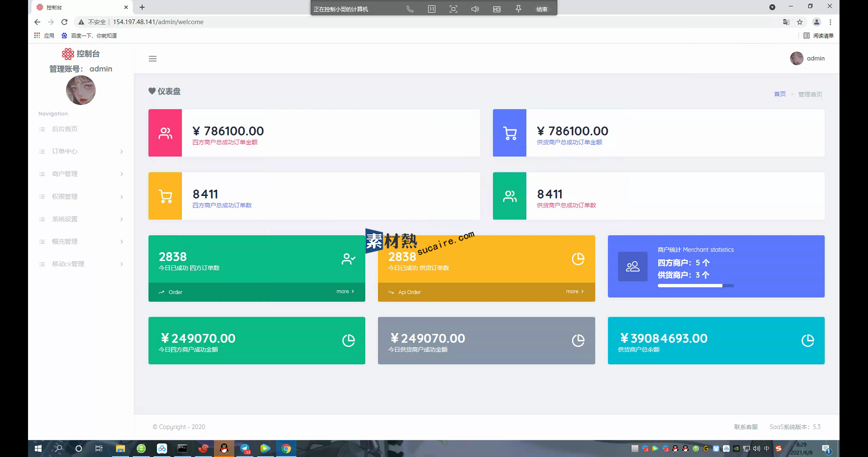868x457 pixels.
Task: Open Windows notification center icon
Action: [826, 449]
